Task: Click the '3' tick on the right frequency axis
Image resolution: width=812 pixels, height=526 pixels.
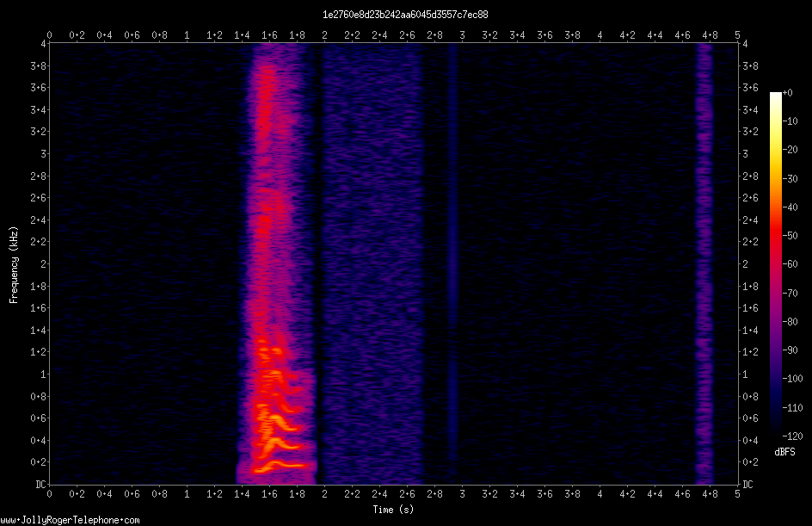Action: (x=745, y=154)
